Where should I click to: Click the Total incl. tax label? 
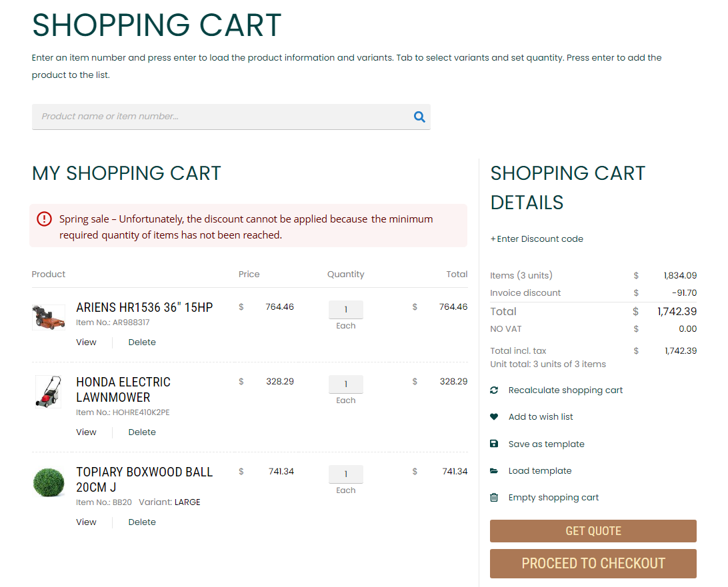(x=518, y=351)
